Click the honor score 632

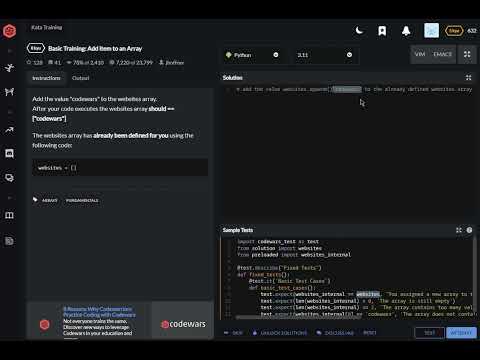point(471,31)
